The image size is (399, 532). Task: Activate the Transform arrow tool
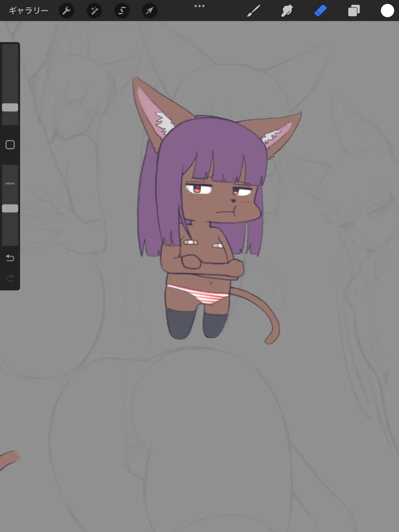pyautogui.click(x=150, y=11)
